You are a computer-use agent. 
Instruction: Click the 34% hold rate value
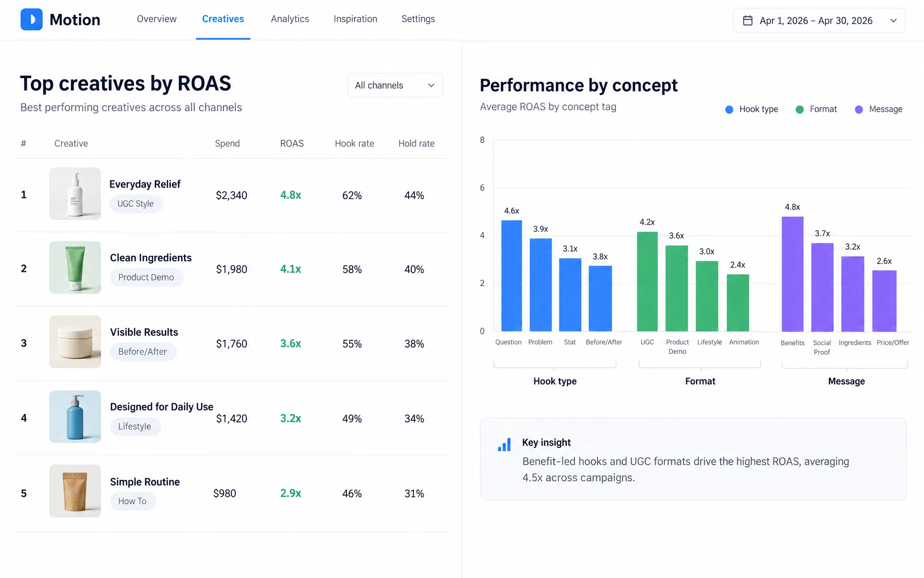pyautogui.click(x=414, y=419)
